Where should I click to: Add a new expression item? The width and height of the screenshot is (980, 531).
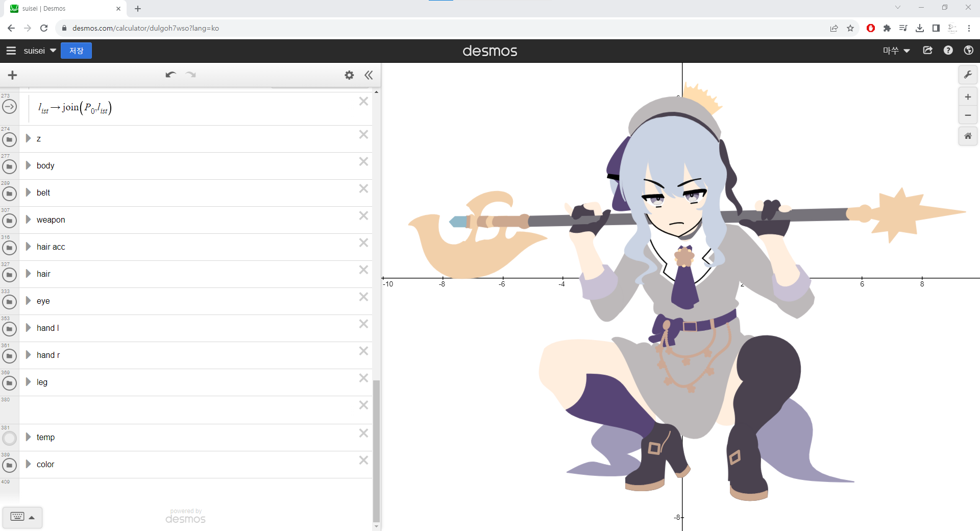(x=13, y=76)
